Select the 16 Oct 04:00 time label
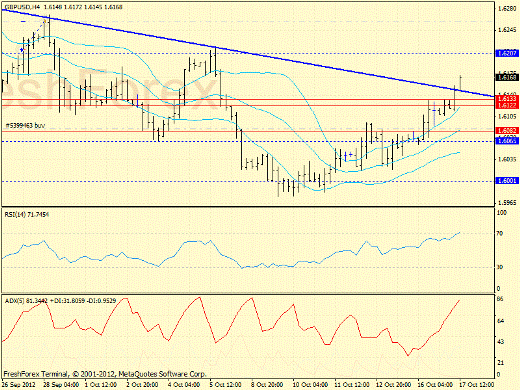The width and height of the screenshot is (520, 390). click(x=435, y=385)
